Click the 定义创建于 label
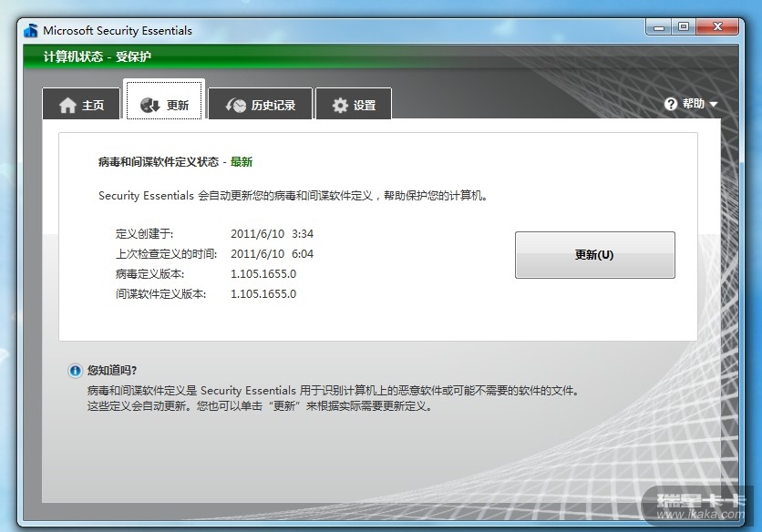This screenshot has width=762, height=532. (144, 234)
